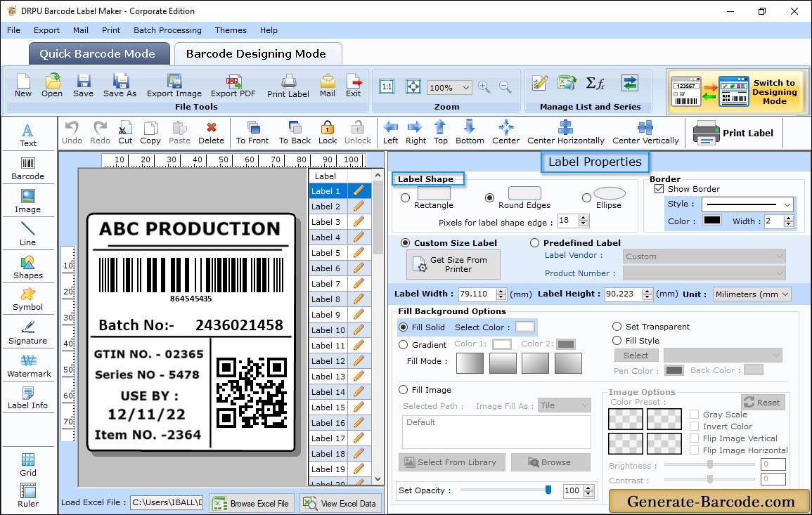Open the Batch Processing menu
This screenshot has height=515, width=812.
tap(167, 30)
